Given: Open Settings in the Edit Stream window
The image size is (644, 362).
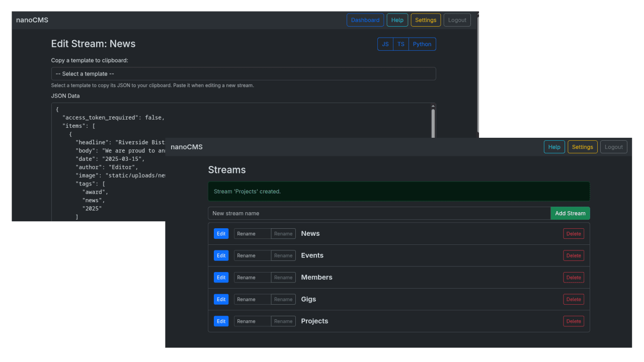Looking at the screenshot, I should pyautogui.click(x=426, y=20).
